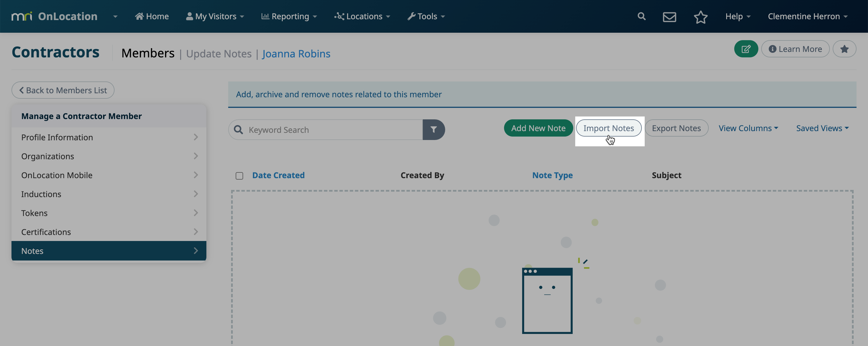This screenshot has height=346, width=868.
Task: Open the dropdown next to OnLocation logo
Action: pos(115,16)
